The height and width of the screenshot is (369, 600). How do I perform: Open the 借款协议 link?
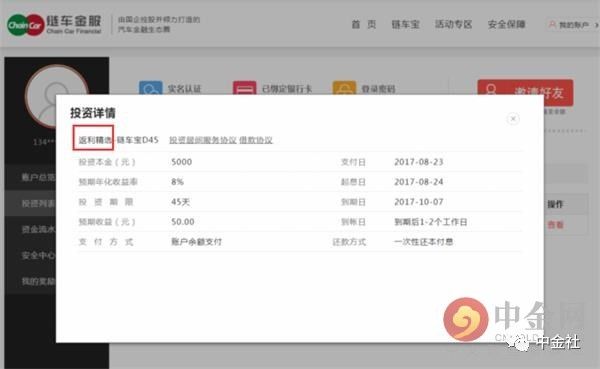point(256,140)
